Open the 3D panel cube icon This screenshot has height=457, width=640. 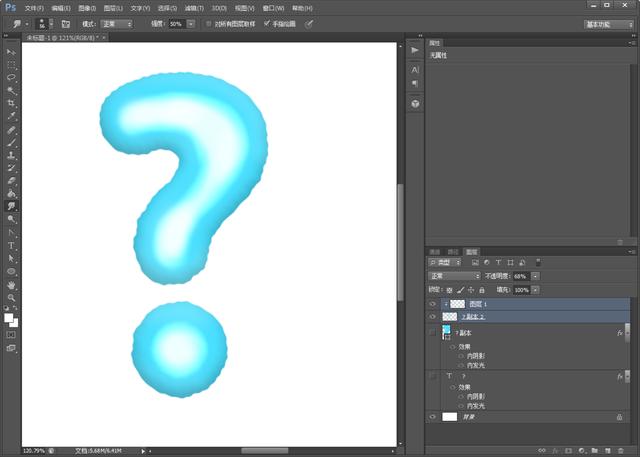(415, 104)
